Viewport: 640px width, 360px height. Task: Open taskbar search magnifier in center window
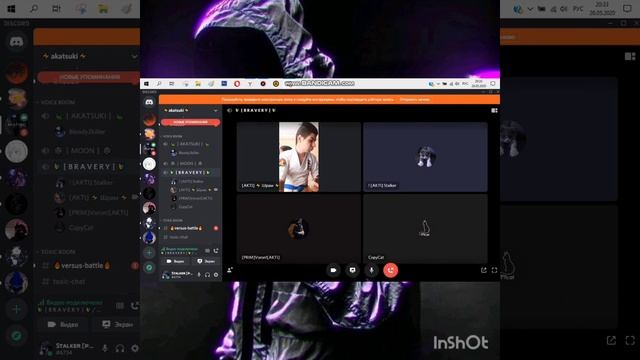click(x=159, y=84)
